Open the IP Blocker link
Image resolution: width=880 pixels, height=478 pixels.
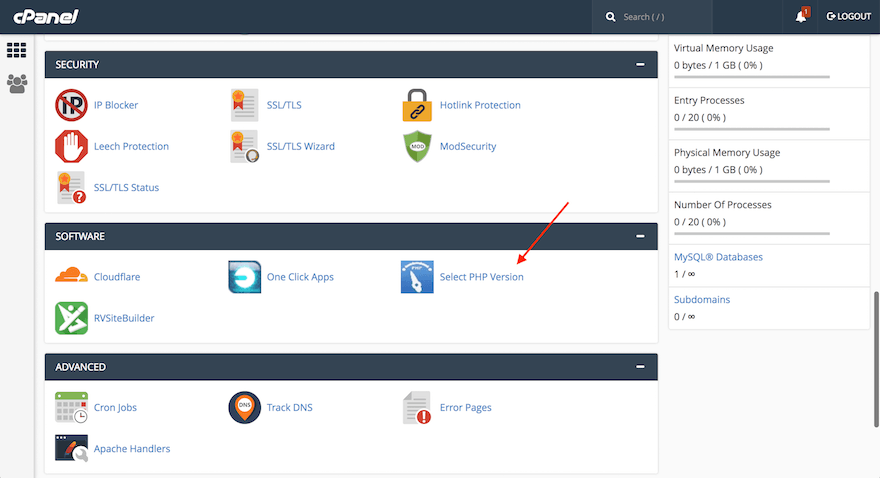(x=116, y=105)
